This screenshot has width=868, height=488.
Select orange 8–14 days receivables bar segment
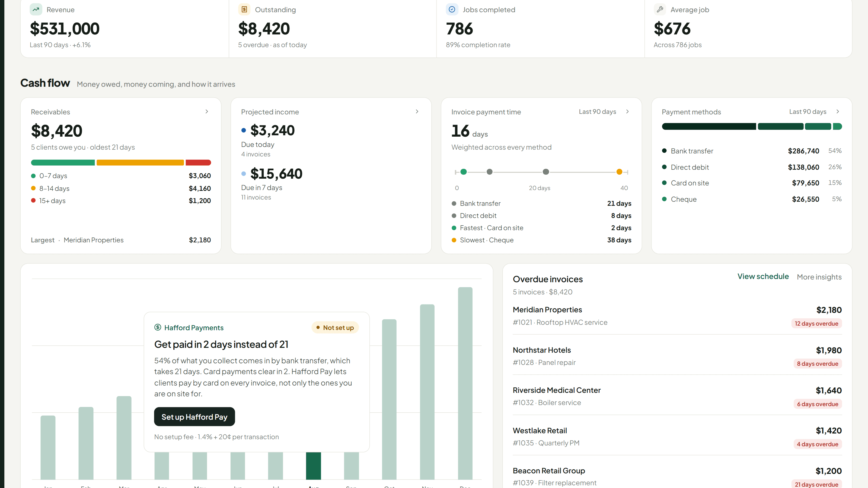(140, 163)
